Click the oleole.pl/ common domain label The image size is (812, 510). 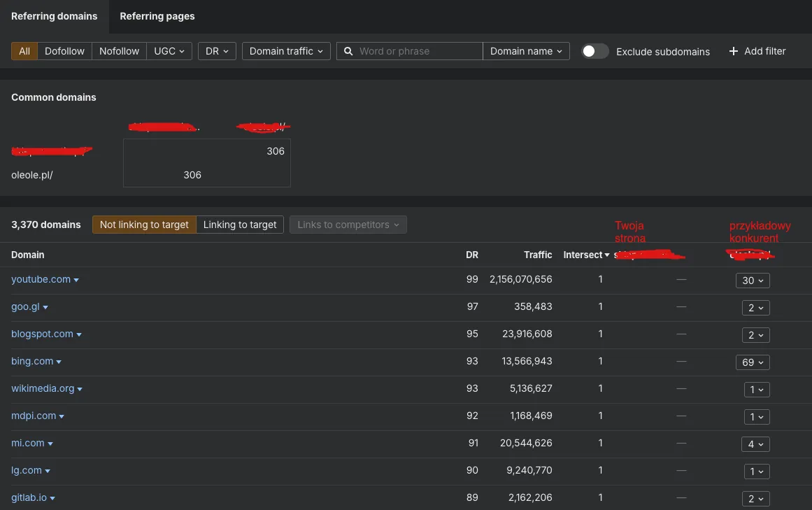coord(32,175)
